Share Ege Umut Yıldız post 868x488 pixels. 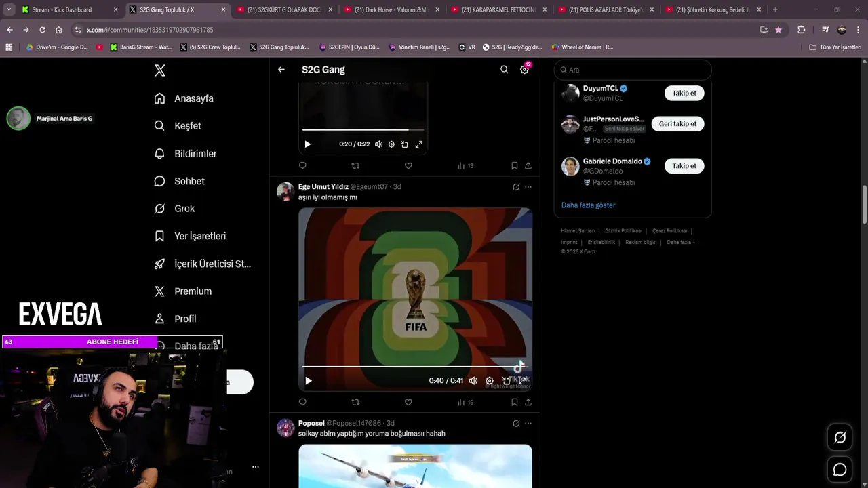click(x=528, y=402)
